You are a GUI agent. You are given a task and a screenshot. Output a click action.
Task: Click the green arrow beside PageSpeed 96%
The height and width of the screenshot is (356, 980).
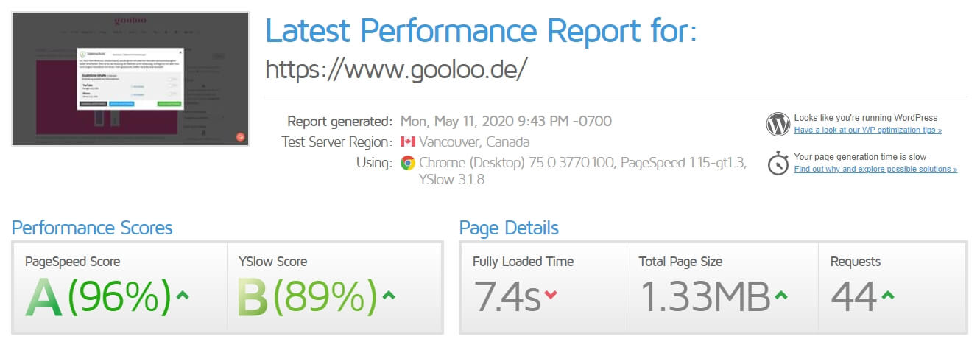point(183,296)
